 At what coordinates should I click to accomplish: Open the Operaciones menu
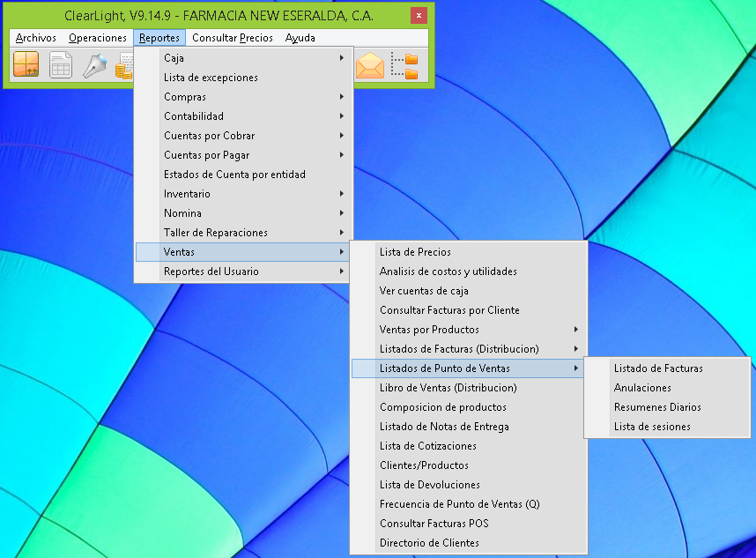coord(98,38)
